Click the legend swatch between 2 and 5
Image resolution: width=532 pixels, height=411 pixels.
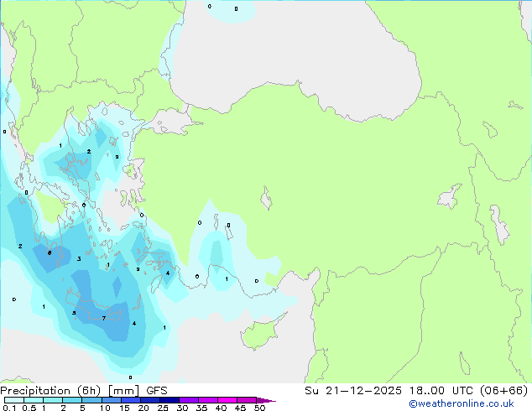(72, 400)
